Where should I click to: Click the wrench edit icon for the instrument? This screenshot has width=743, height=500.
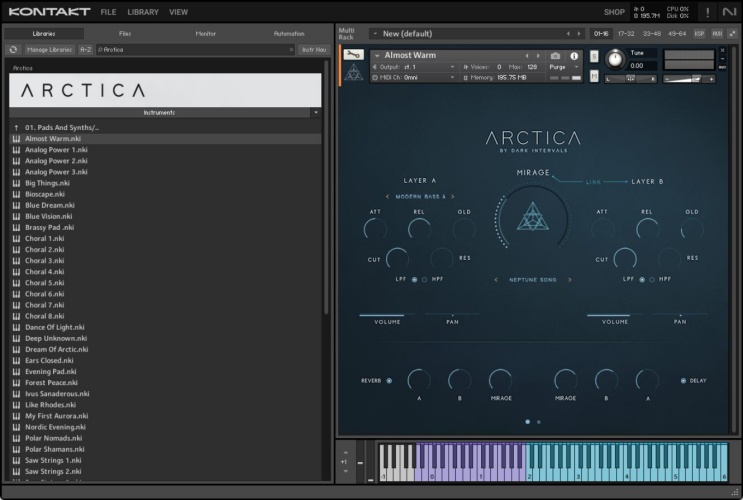[x=353, y=56]
